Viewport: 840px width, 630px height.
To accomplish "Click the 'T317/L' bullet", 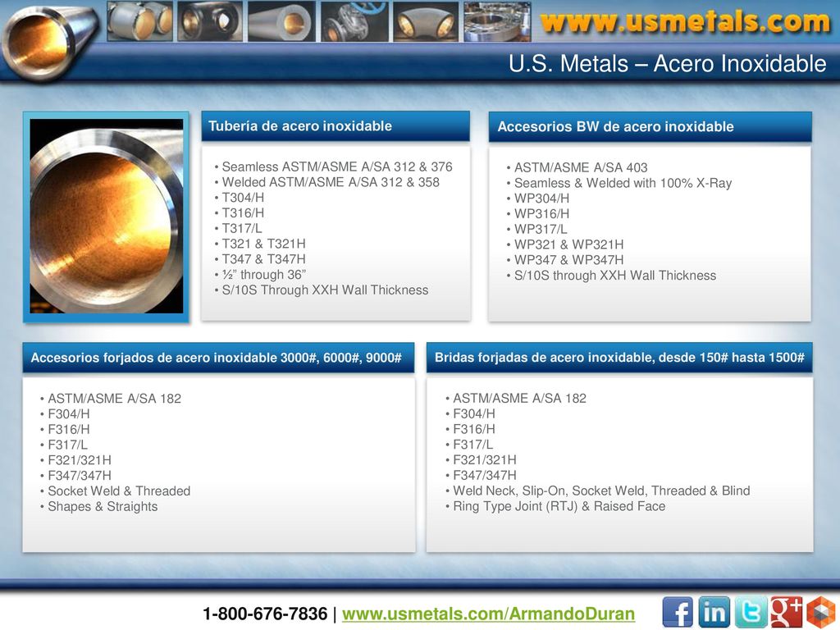I will click(242, 228).
